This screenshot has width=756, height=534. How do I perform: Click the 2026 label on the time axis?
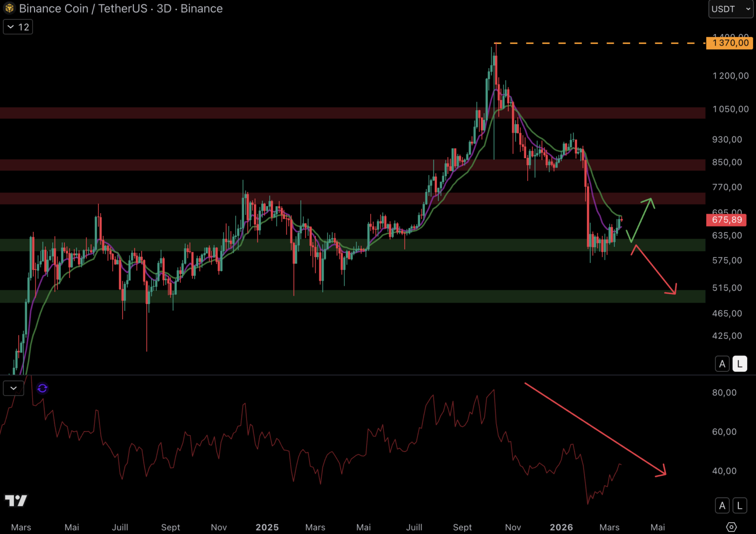click(561, 527)
